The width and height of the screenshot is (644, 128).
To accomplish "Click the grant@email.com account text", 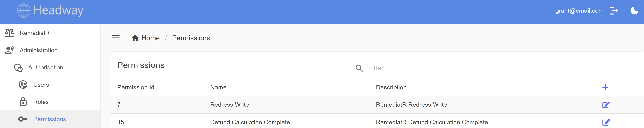I will [x=579, y=11].
